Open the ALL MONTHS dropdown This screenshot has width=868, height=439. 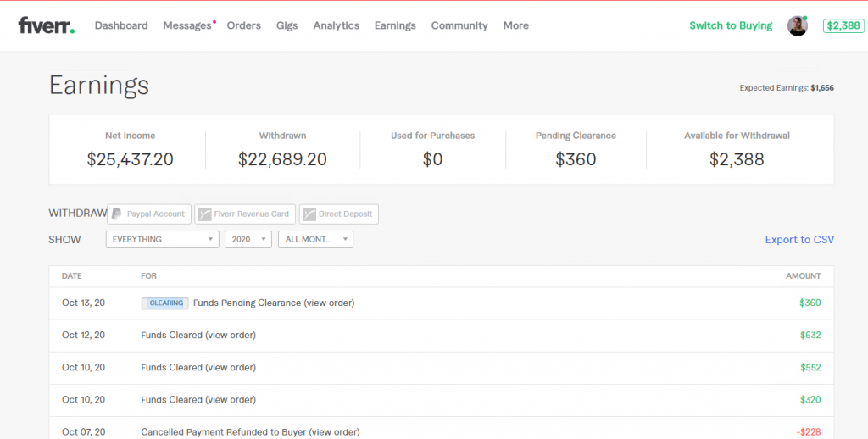(315, 239)
